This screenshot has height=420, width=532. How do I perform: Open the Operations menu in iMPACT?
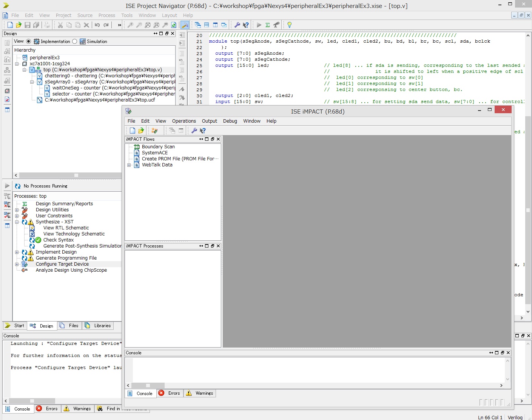[x=184, y=121]
